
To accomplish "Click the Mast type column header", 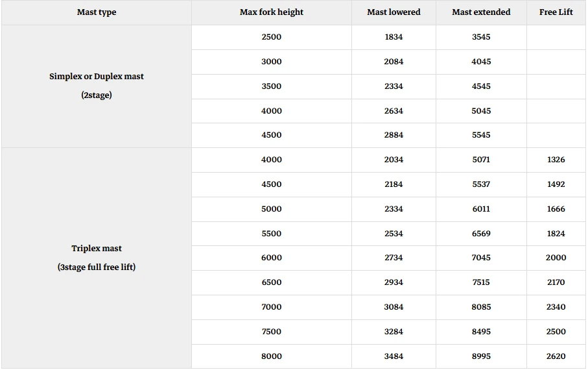I will (97, 12).
